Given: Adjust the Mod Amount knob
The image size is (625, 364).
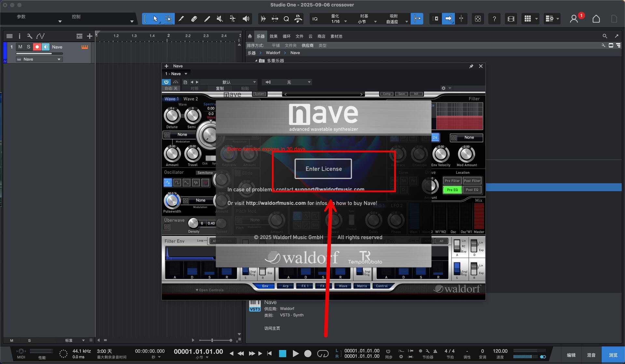Looking at the screenshot, I should point(466,154).
